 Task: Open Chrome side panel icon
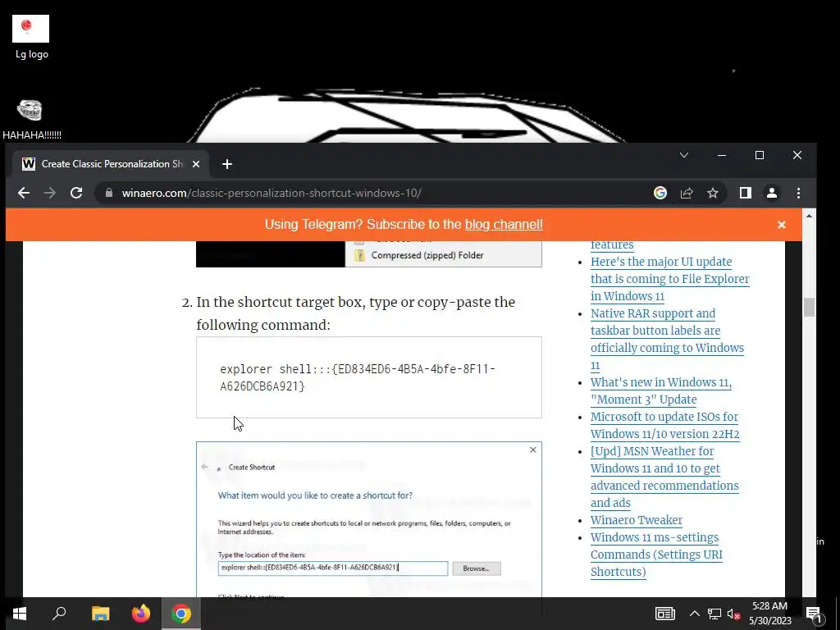(745, 193)
